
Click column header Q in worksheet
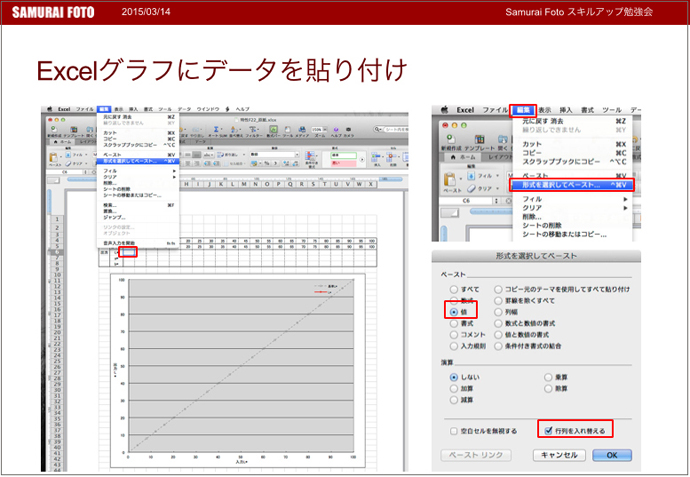click(x=290, y=184)
